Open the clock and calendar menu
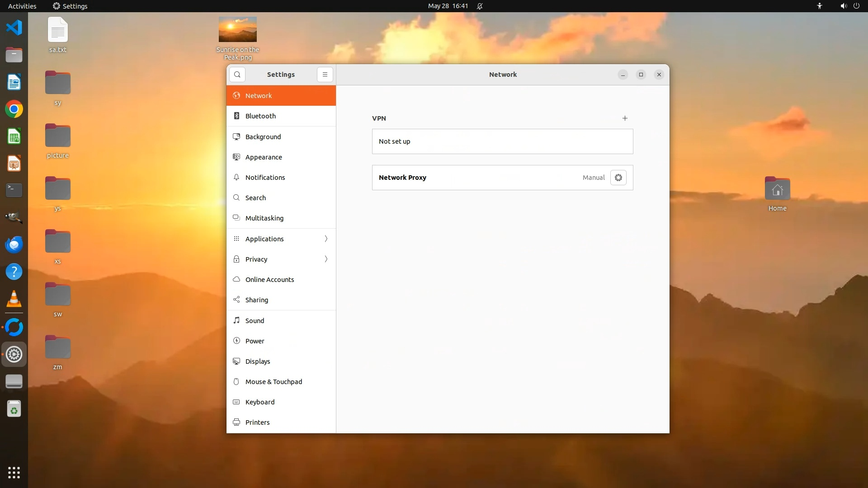The height and width of the screenshot is (488, 868). point(448,6)
